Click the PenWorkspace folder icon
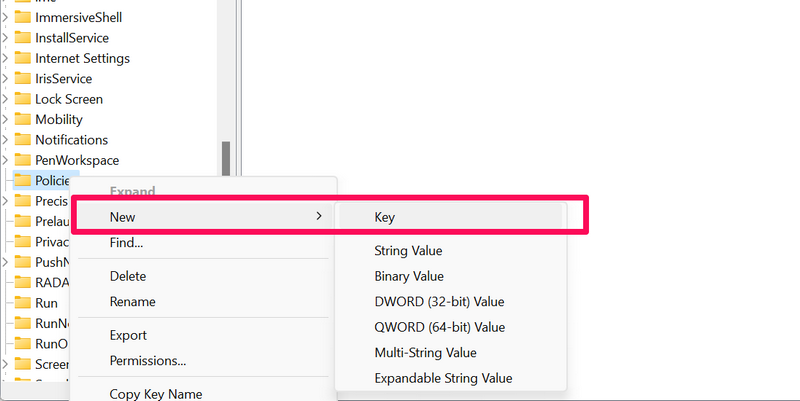 click(x=22, y=160)
